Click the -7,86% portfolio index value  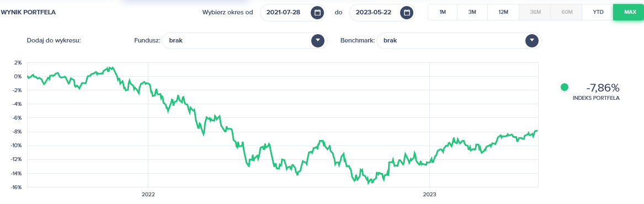point(603,88)
